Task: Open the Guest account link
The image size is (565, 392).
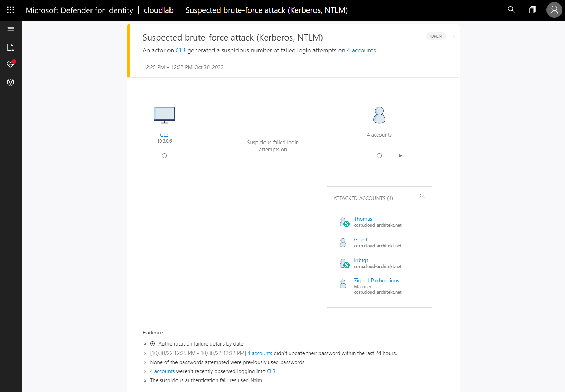Action: coord(361,240)
